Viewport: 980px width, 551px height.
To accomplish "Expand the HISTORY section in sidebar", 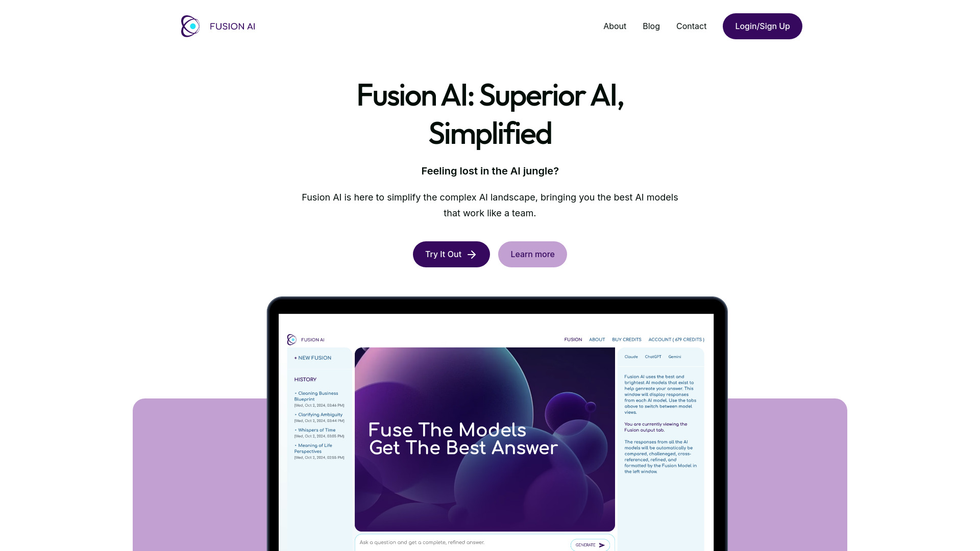I will pyautogui.click(x=305, y=379).
